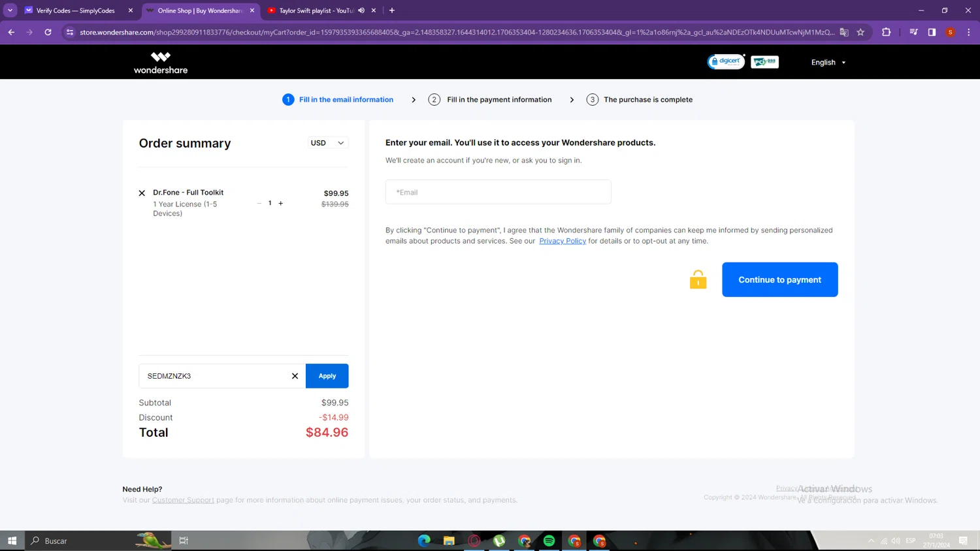The height and width of the screenshot is (551, 980).
Task: Apply the coupon code
Action: 327,376
